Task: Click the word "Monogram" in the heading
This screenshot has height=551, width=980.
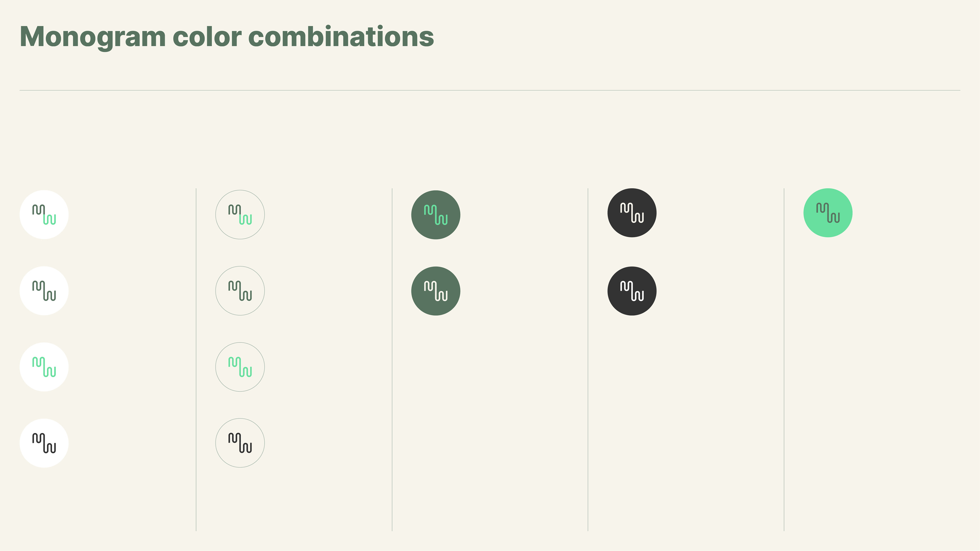Action: click(93, 38)
